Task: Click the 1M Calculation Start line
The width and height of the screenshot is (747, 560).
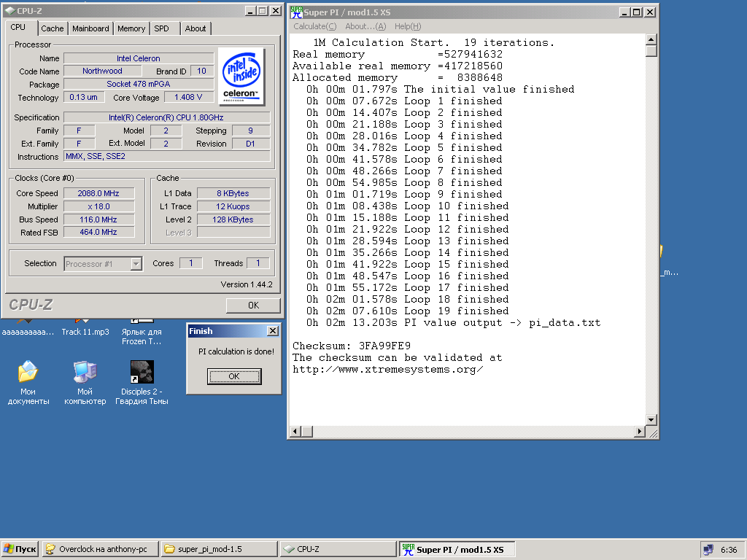Action: (434, 42)
